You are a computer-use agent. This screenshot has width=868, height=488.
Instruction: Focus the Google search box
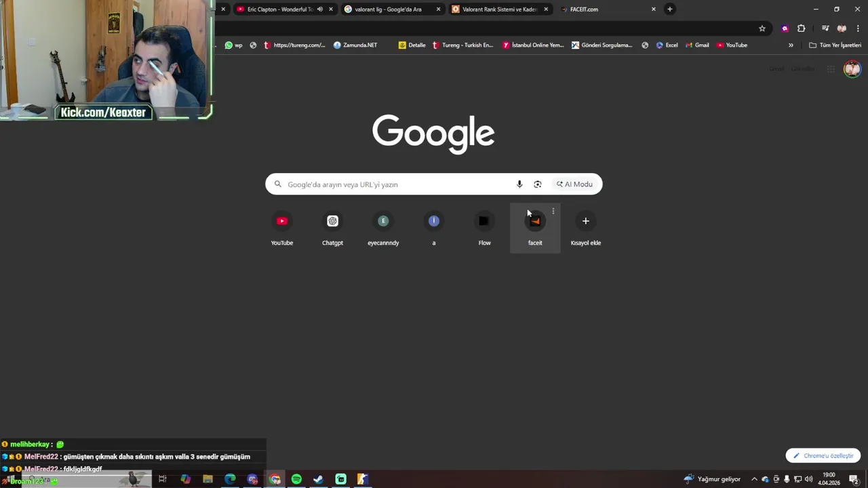[434, 184]
